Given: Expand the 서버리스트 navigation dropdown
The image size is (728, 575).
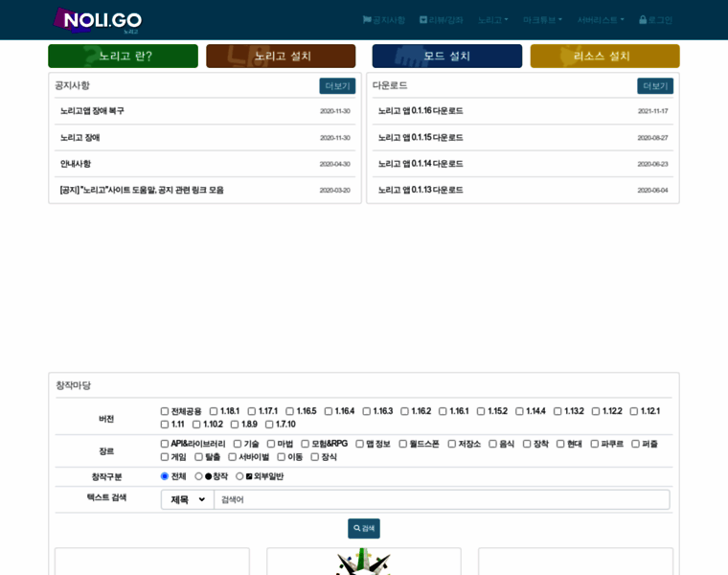Looking at the screenshot, I should coord(601,20).
